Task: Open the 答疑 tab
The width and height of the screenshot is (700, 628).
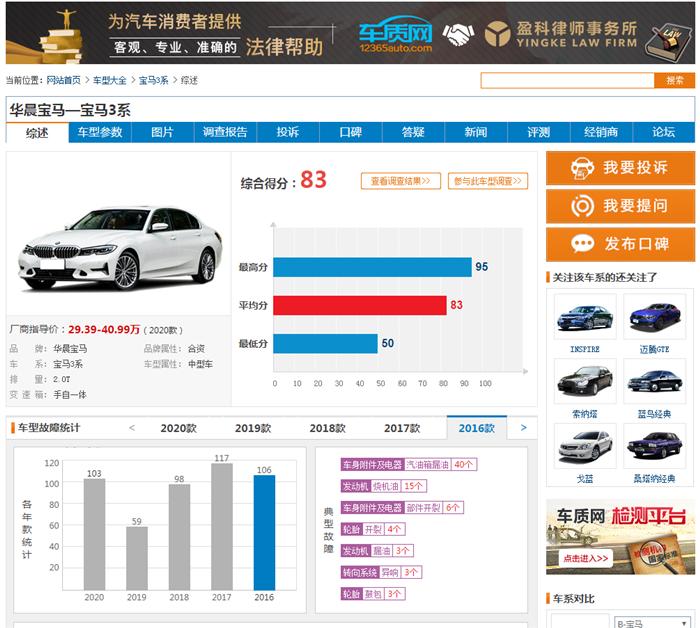Action: 413,132
